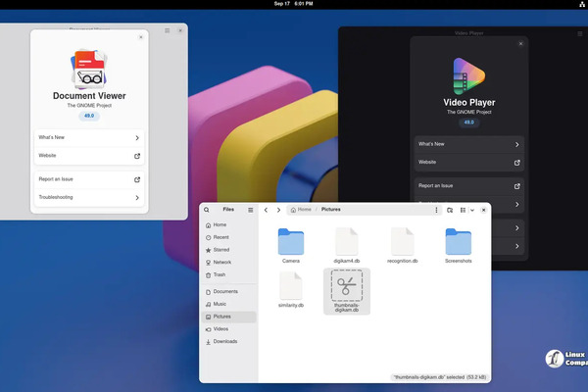Viewport: 588px width, 392px height.
Task: Open Network in Files sidebar
Action: point(228,263)
